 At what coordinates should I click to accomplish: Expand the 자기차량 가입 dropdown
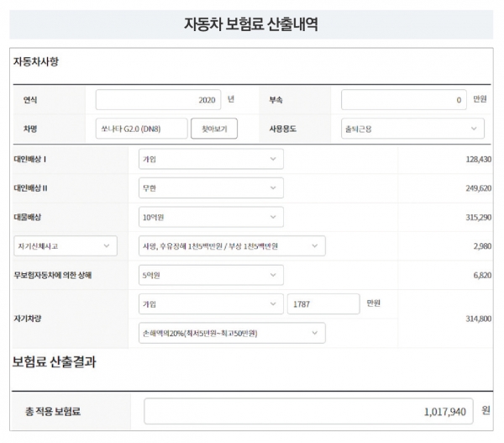tap(210, 303)
